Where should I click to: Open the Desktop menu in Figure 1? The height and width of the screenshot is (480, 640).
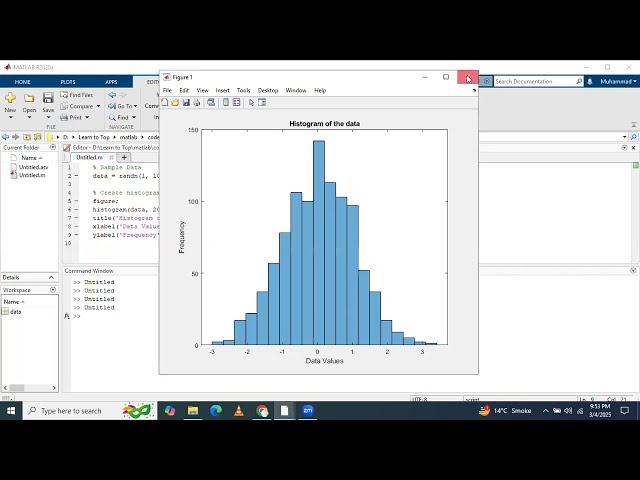pos(268,91)
